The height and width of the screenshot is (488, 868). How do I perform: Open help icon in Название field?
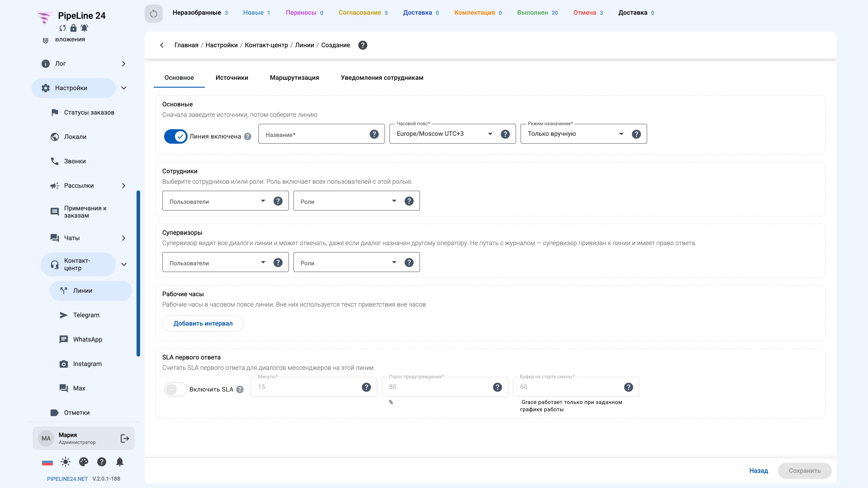tap(374, 134)
